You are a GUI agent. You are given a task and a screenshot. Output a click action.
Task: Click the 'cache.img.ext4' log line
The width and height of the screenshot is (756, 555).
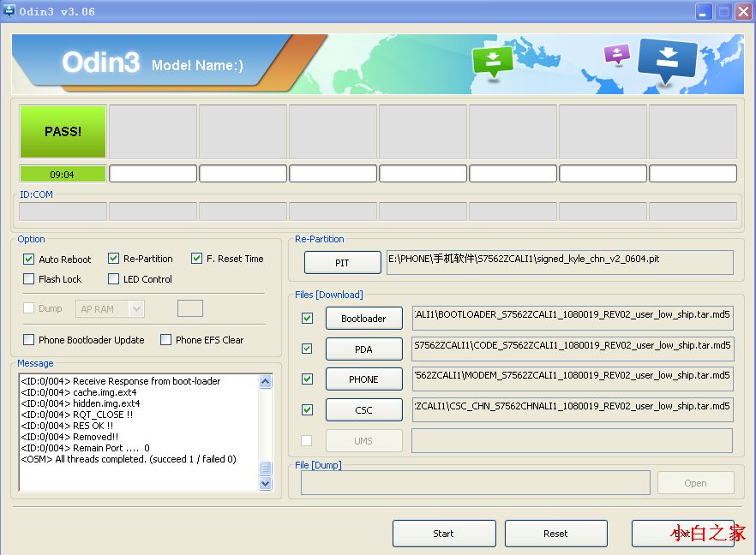[79, 392]
